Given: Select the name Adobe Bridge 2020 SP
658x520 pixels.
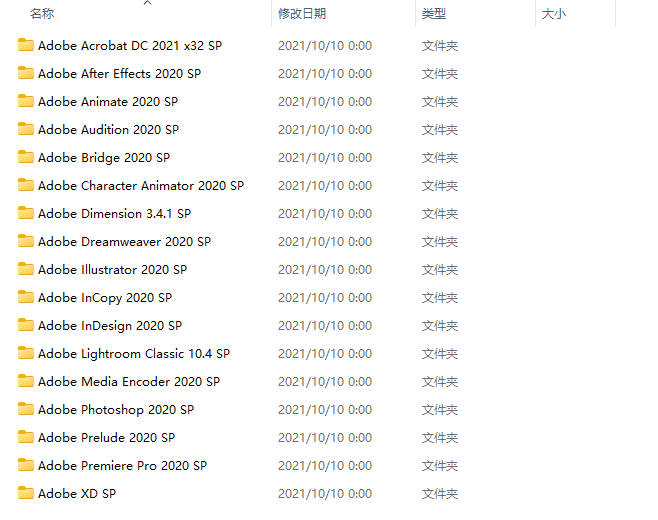Looking at the screenshot, I should tap(104, 157).
